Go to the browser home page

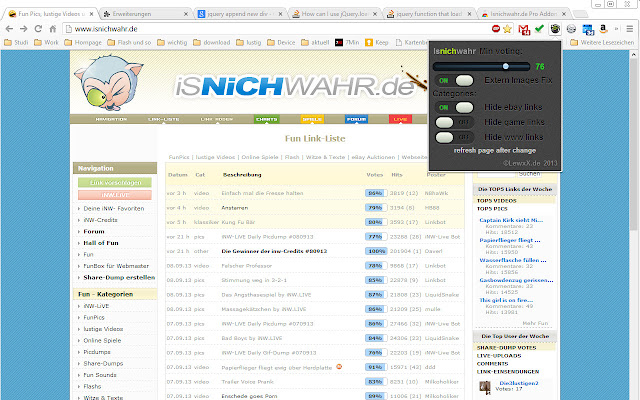point(53,29)
